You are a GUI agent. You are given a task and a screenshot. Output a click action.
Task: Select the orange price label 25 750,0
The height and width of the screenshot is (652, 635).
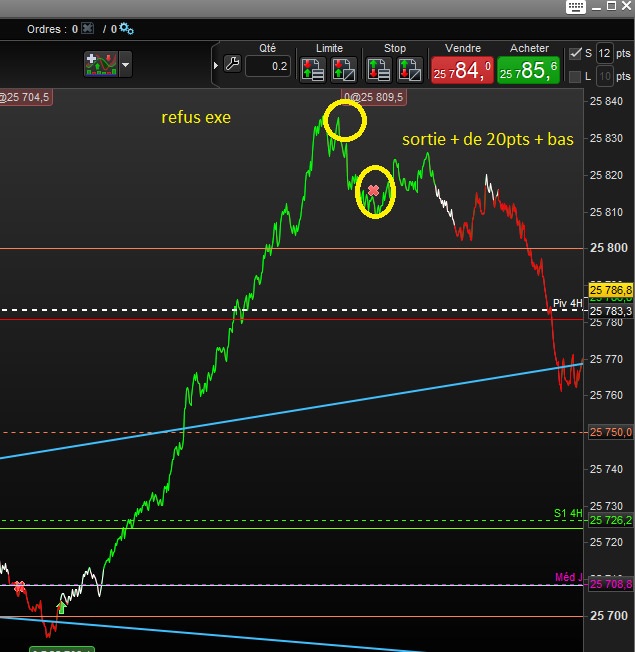(x=611, y=432)
